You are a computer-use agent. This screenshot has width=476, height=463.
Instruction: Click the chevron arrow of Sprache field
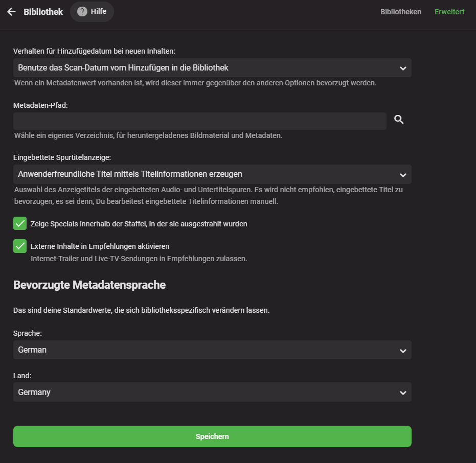(403, 351)
